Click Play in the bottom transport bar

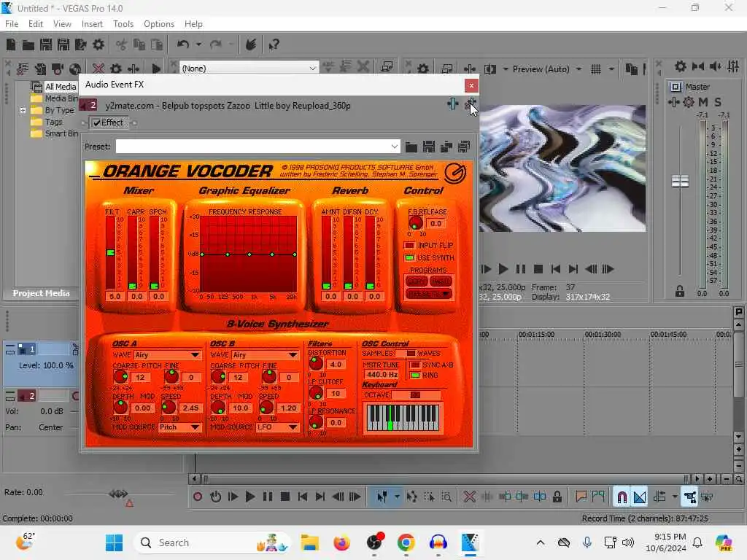pos(250,497)
